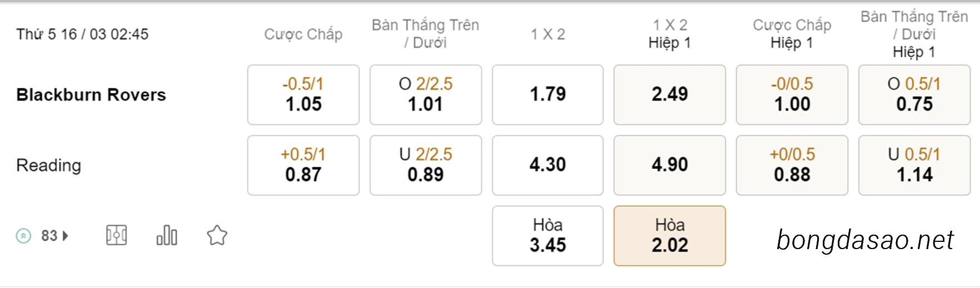Pick Over 2/2.5 goals at 1.01
Viewport: 980px width, 288px height.
click(x=426, y=95)
